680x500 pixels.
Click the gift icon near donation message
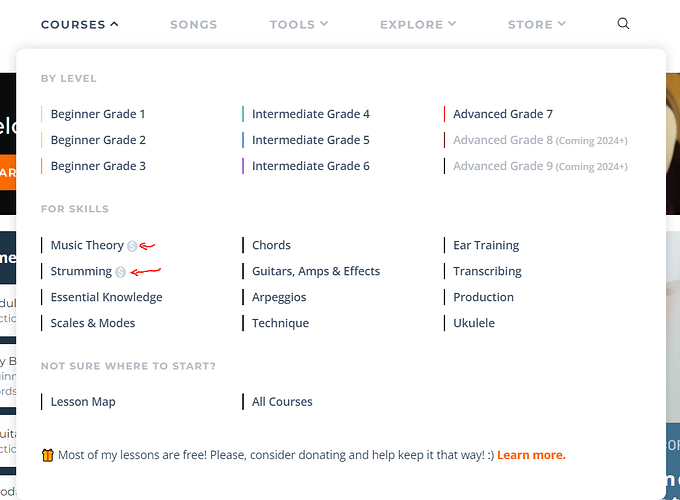47,455
